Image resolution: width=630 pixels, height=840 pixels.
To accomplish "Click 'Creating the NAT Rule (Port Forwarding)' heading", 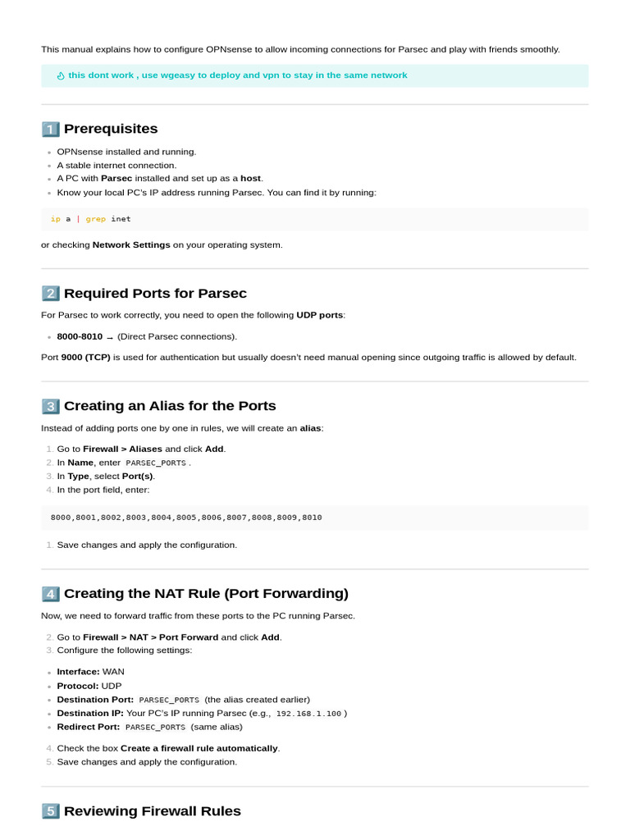I will pos(206,594).
